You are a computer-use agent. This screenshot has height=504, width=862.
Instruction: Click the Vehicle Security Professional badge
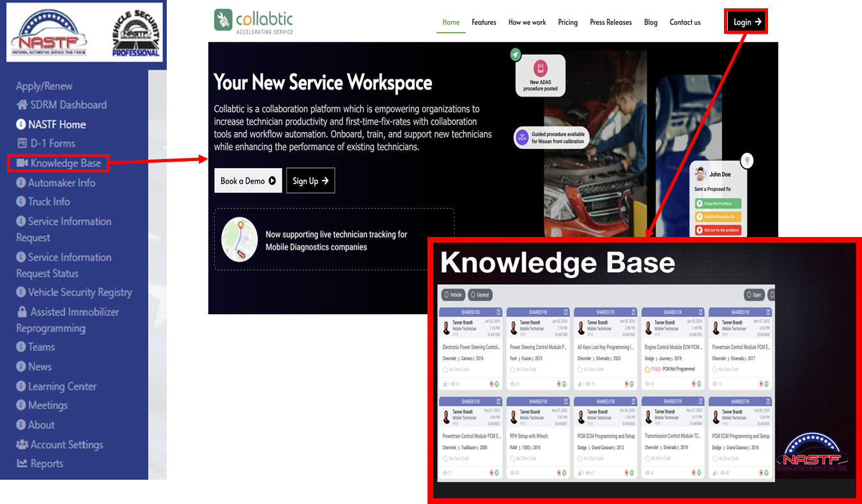point(135,33)
